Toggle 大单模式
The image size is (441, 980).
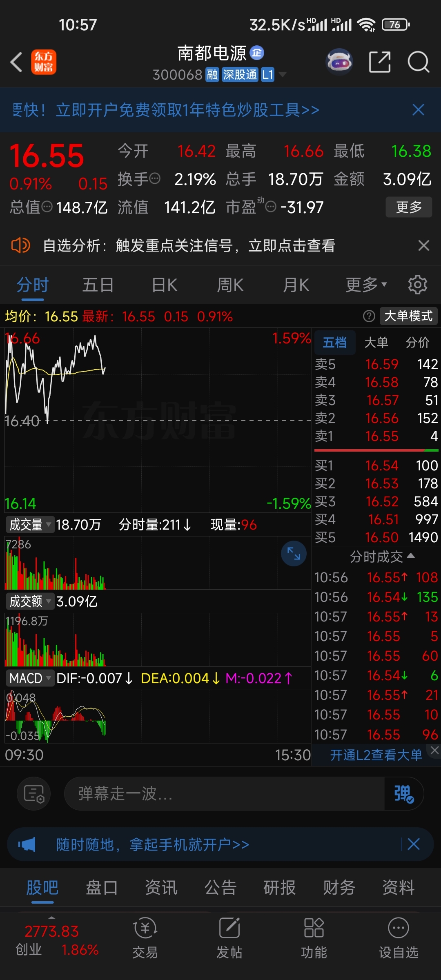[x=408, y=316]
